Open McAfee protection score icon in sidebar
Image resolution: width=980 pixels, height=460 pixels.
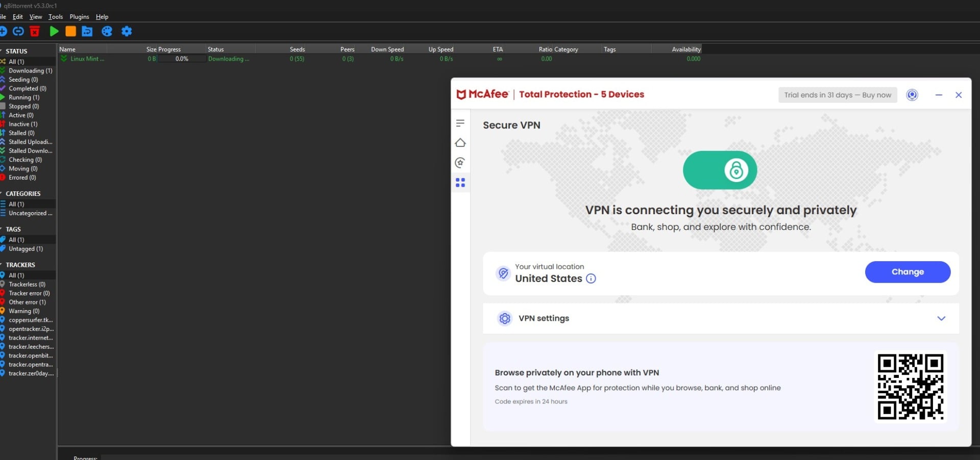click(x=460, y=163)
